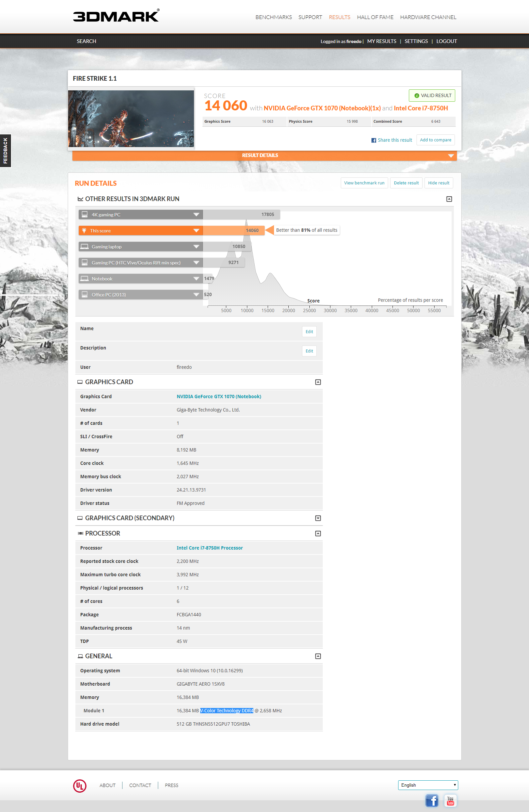Click the 14060 orange score bar

pos(234,230)
